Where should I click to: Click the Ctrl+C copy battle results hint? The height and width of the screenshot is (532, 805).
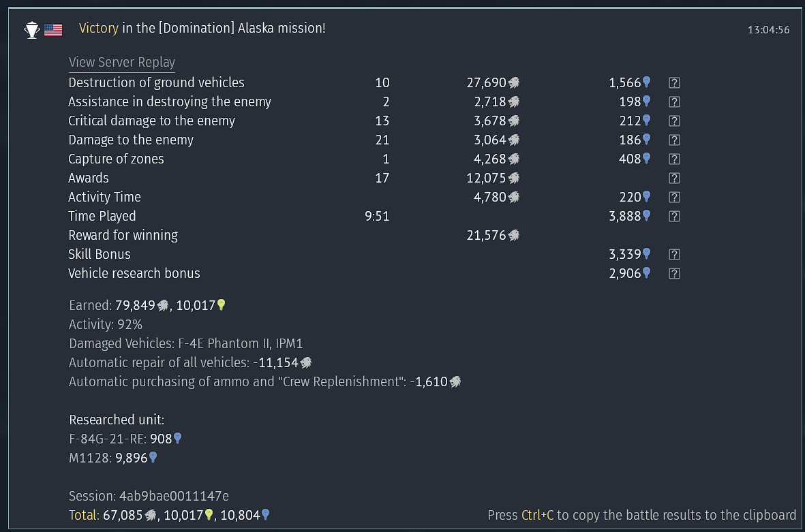coord(641,515)
